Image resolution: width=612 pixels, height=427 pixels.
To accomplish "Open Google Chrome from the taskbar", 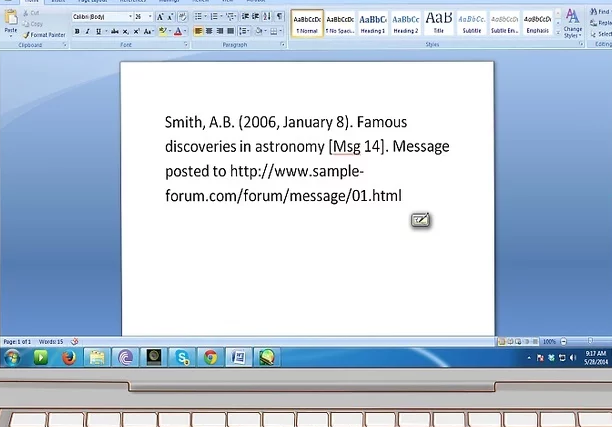I will [x=211, y=357].
